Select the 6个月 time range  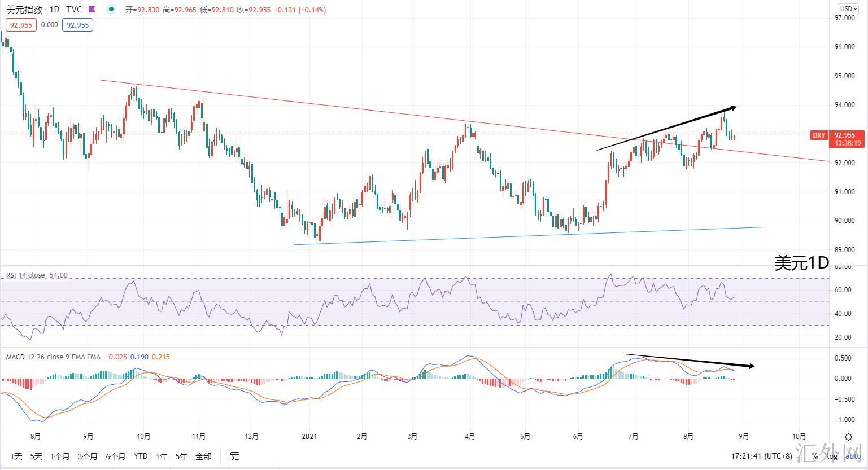(115, 456)
